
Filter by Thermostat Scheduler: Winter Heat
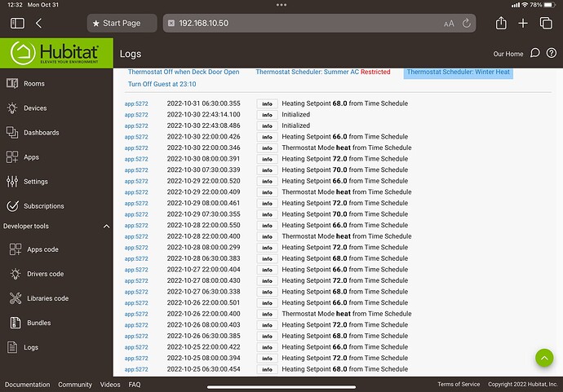pos(458,72)
